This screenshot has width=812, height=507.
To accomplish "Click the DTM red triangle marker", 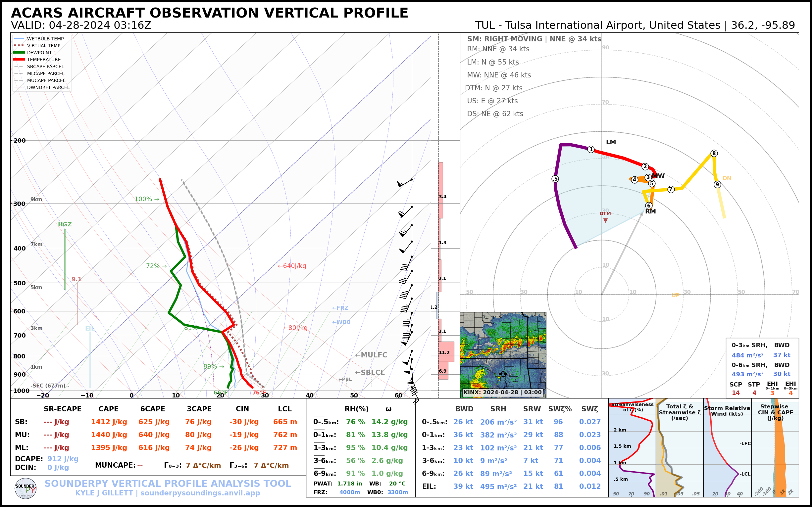I will 605,220.
